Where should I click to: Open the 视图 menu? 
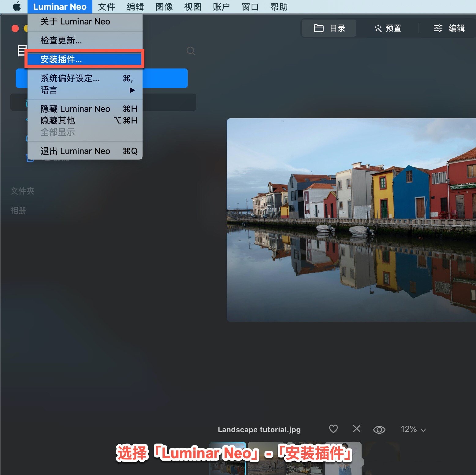[193, 7]
